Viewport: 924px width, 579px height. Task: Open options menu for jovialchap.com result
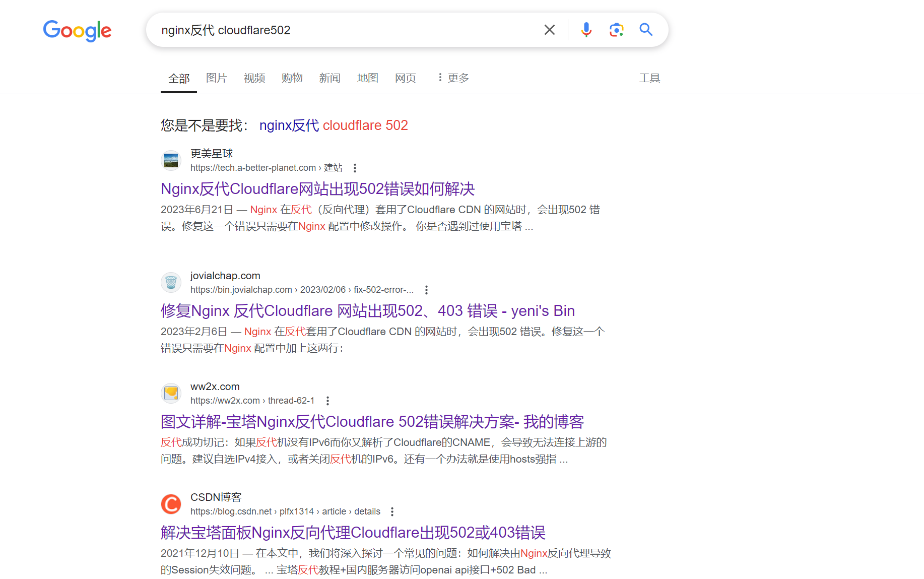[426, 290]
